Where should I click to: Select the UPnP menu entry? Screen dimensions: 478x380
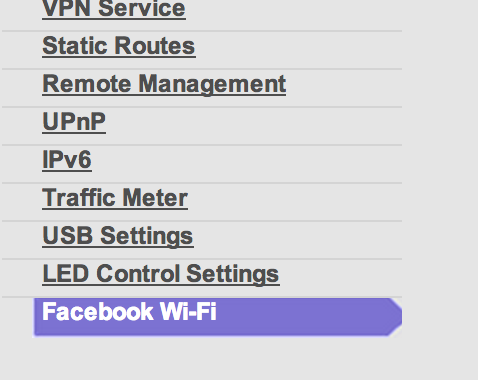pyautogui.click(x=74, y=122)
